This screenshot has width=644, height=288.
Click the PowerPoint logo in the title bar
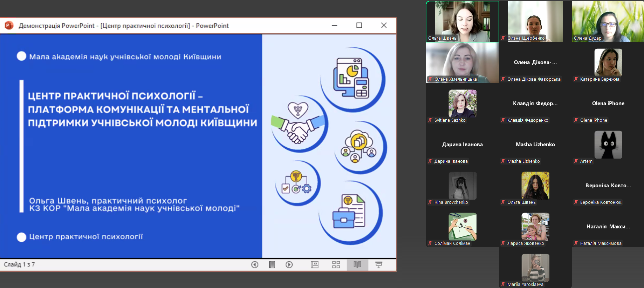[9, 26]
